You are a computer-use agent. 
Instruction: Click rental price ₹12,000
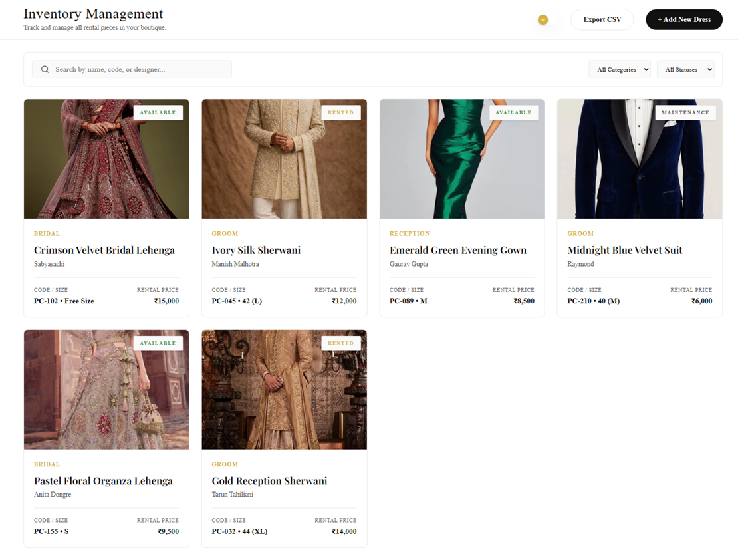tap(344, 301)
